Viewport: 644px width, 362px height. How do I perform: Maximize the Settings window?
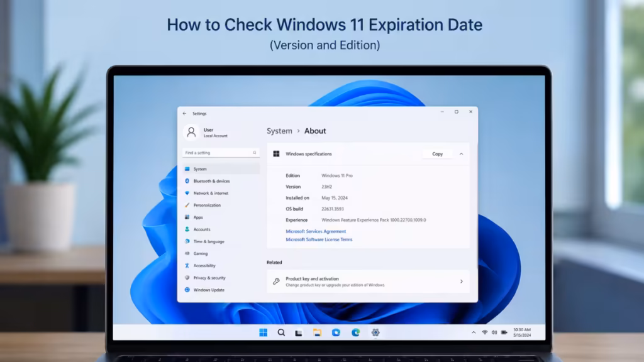coord(457,112)
